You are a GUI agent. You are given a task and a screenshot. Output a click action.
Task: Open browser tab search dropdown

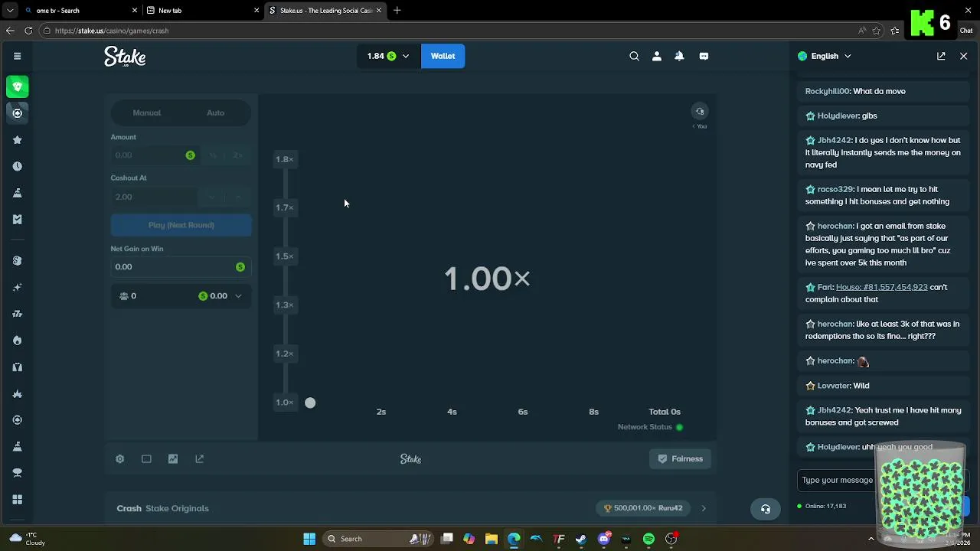(x=10, y=11)
